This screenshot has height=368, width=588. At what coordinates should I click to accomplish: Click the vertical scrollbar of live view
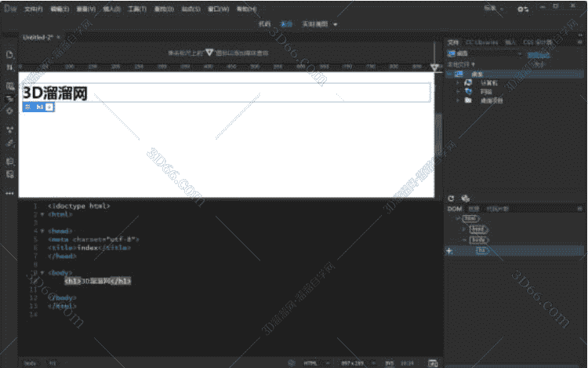click(438, 133)
